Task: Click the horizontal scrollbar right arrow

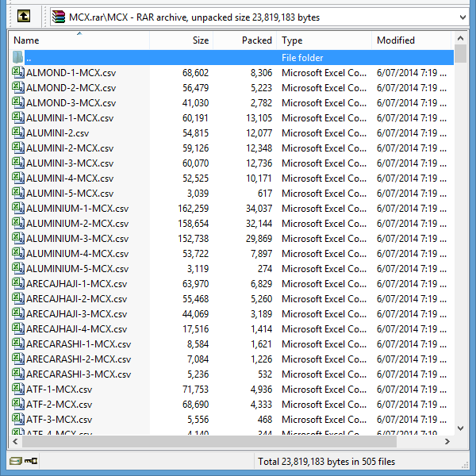Action: coord(447,441)
